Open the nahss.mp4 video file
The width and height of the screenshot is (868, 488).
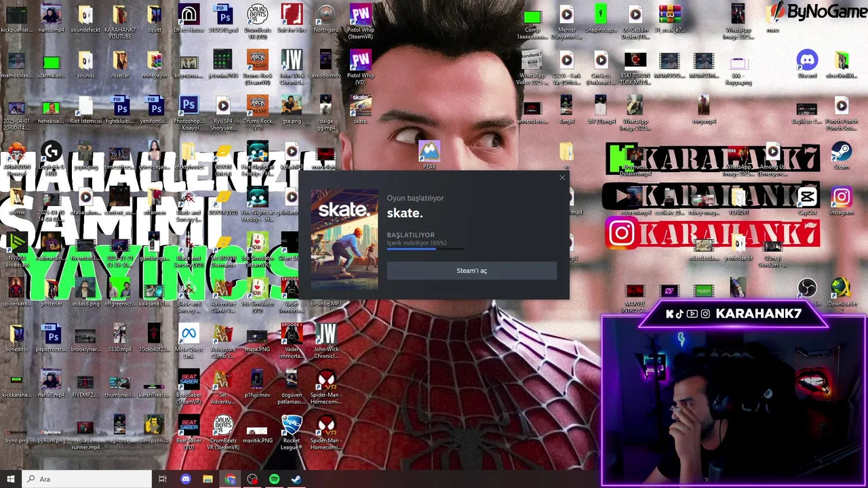click(x=52, y=19)
